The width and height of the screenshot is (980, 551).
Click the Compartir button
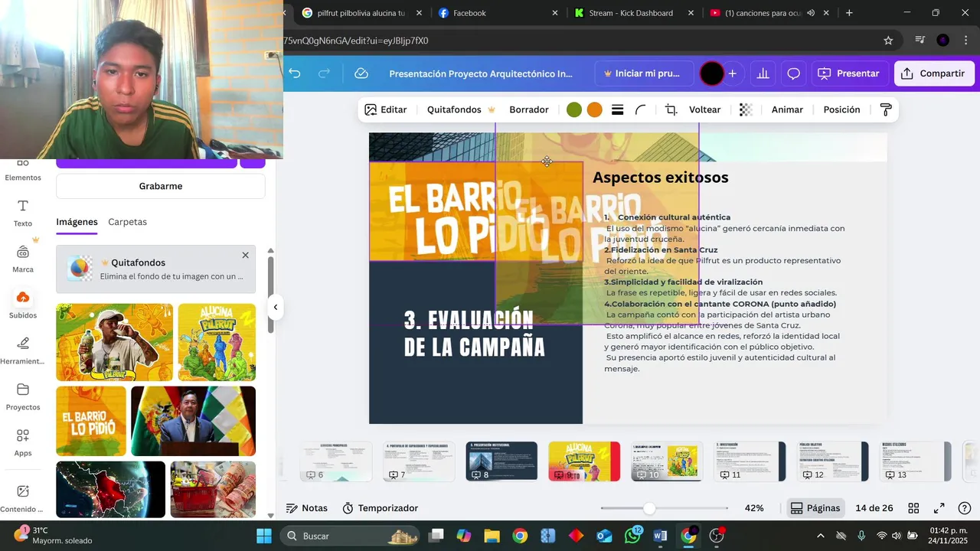pyautogui.click(x=934, y=73)
